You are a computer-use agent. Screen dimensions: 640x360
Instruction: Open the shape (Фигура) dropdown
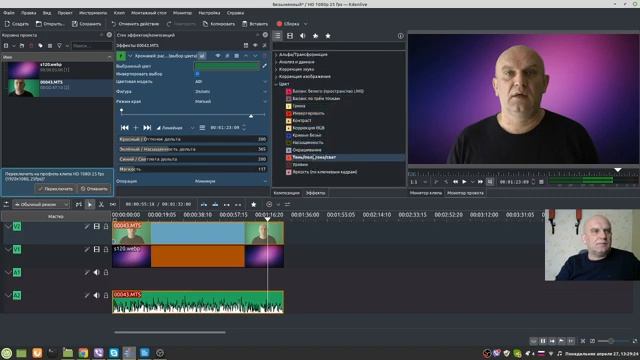tap(231, 91)
